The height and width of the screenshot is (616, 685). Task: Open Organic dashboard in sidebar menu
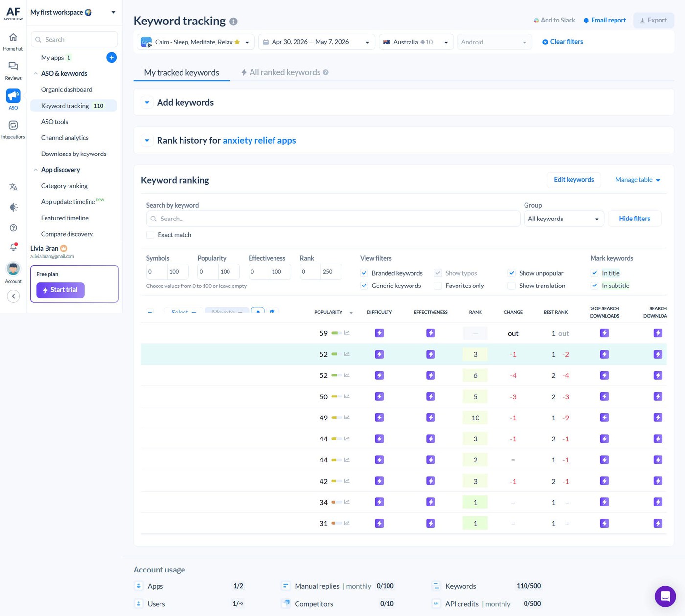pos(67,89)
